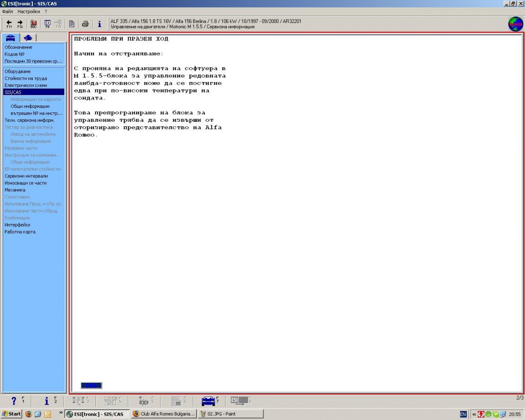Switch to the engine component tab
This screenshot has height=420, width=525.
27,38
